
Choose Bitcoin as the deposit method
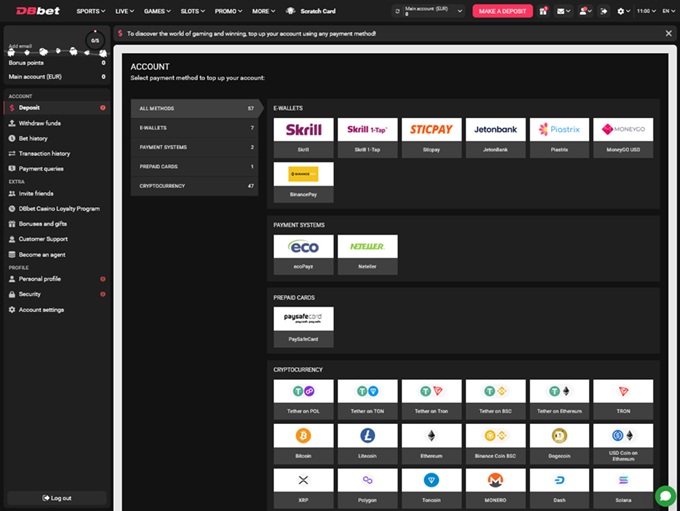pos(303,441)
